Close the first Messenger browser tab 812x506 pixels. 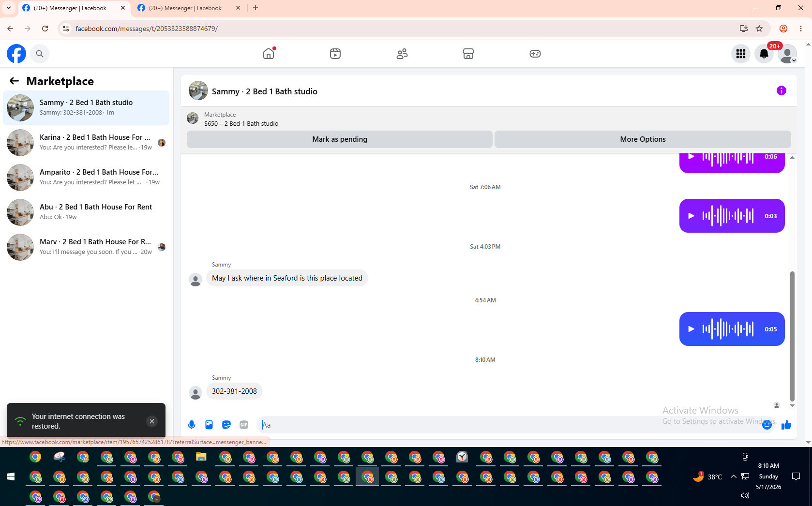(123, 8)
